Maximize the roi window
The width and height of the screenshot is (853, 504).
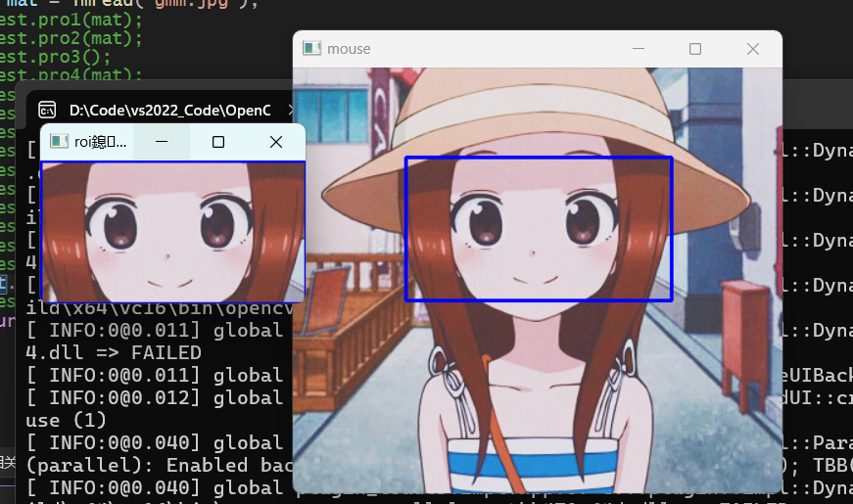click(x=218, y=142)
